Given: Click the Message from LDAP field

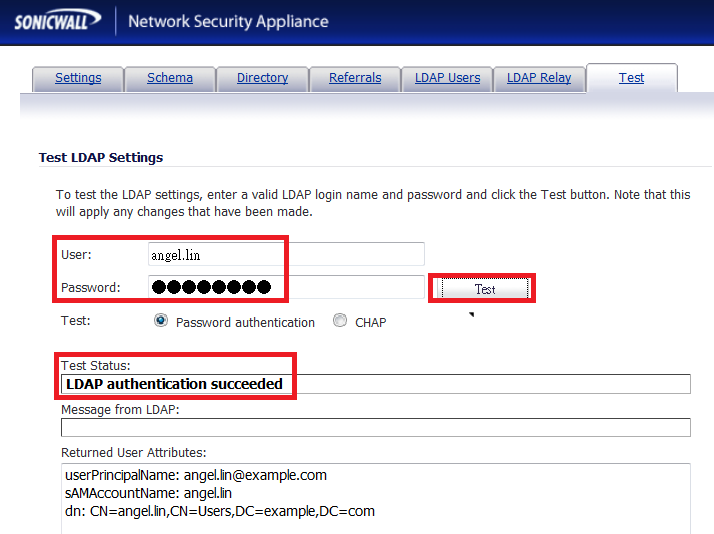Looking at the screenshot, I should pos(375,428).
